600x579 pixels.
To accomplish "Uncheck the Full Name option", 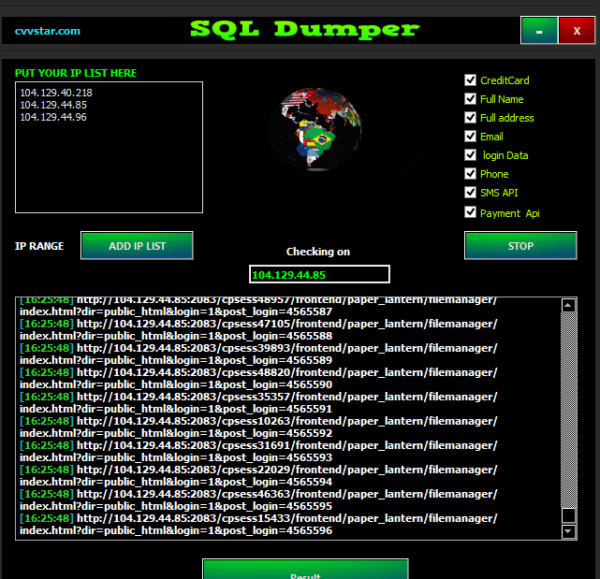I will point(471,99).
